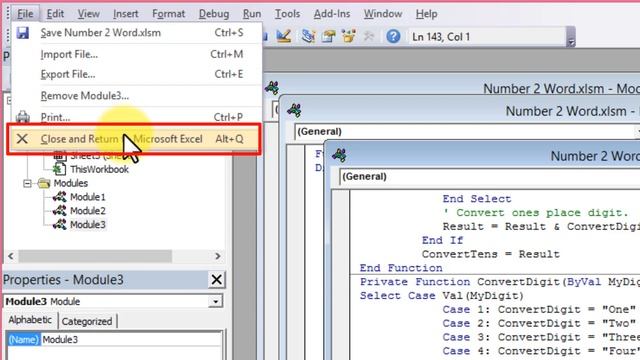Open the Object Browser toolbar icon
640x360 pixels.
coord(349,36)
